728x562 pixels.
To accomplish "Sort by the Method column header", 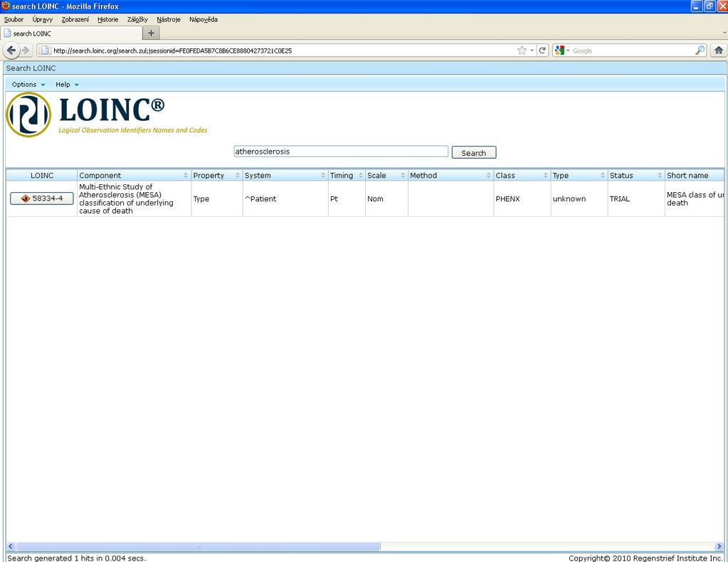I will pyautogui.click(x=450, y=176).
